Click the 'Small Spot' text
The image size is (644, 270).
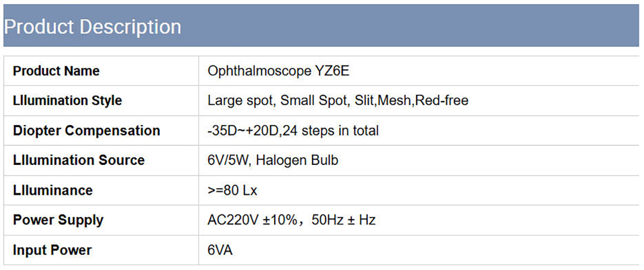coord(314,101)
